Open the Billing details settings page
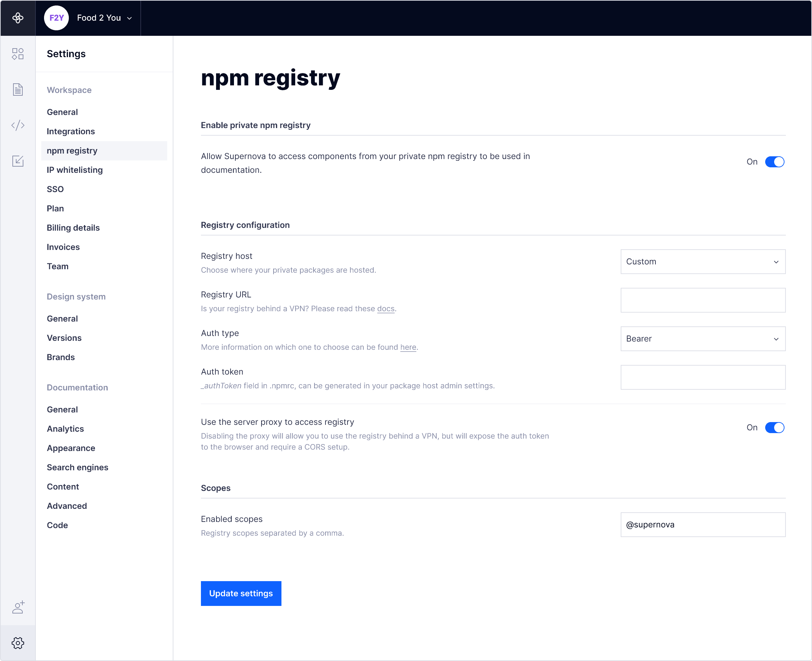Screen dimensions: 812x661 point(73,228)
